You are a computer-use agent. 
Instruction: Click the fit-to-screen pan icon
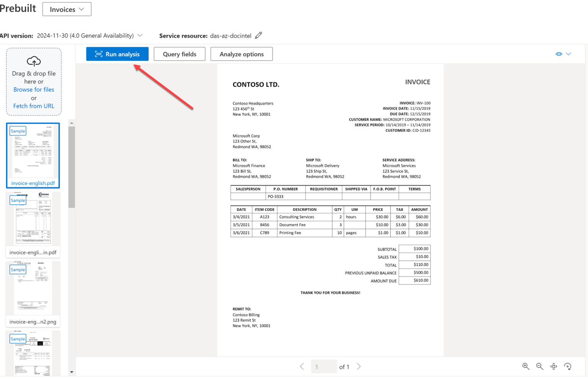point(554,366)
